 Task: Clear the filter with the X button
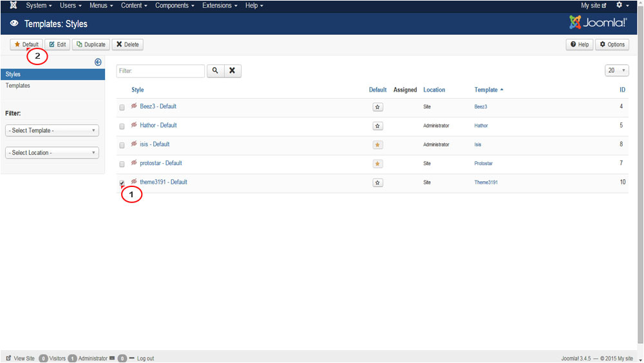point(232,71)
